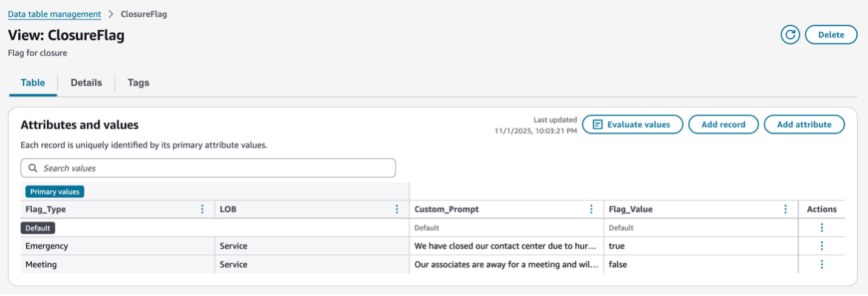Switch to the Tags tab
868x296 pixels.
pyautogui.click(x=138, y=82)
